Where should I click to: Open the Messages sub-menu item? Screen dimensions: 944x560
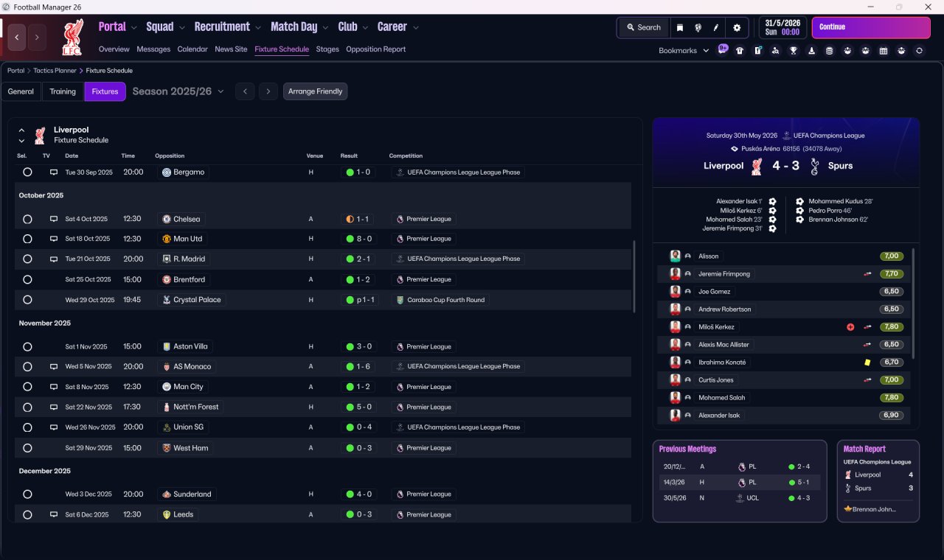pos(153,49)
